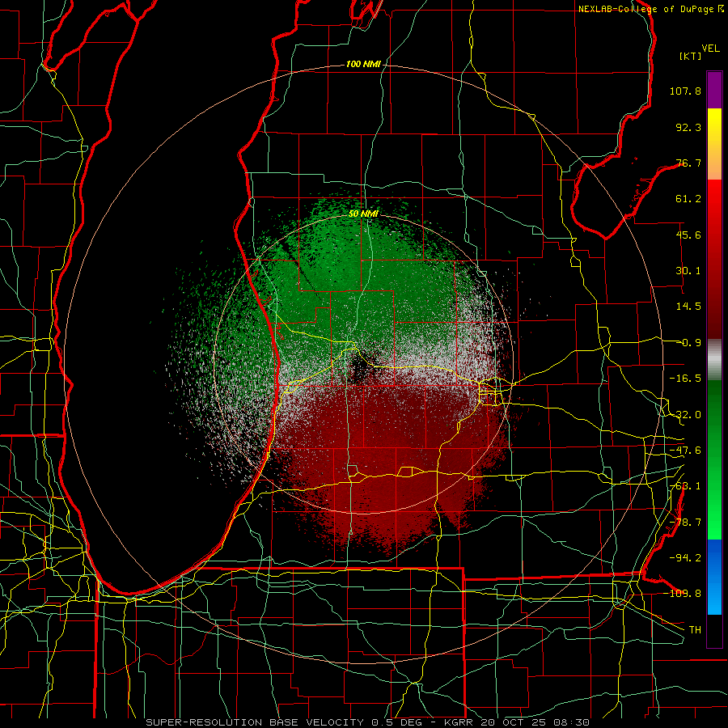This screenshot has width=728, height=728.
Task: Click the [KT] units label
Action: [691, 56]
